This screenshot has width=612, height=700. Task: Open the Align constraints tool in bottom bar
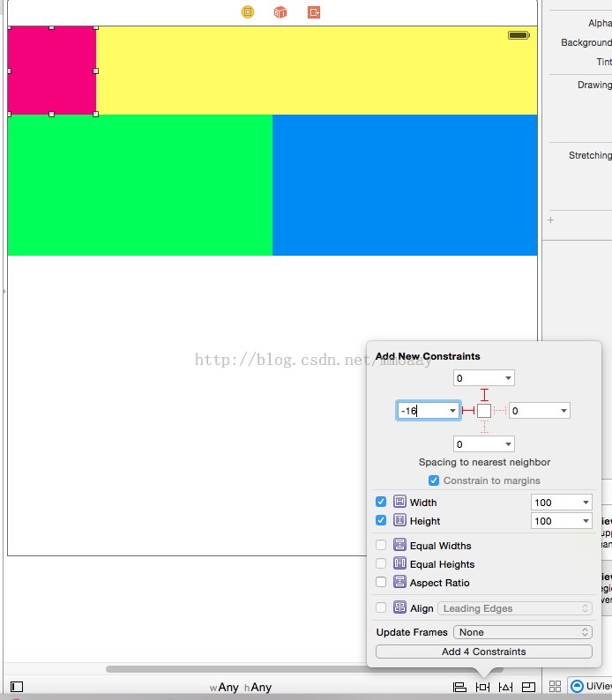coord(459,687)
